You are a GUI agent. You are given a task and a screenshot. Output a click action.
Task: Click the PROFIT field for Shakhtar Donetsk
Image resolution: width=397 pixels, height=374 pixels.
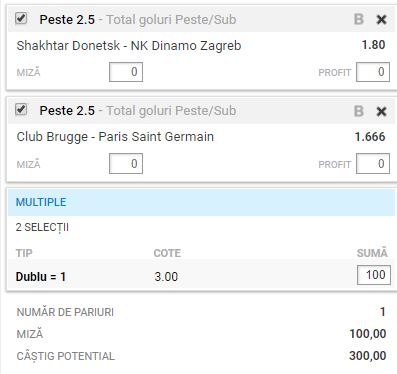[373, 72]
